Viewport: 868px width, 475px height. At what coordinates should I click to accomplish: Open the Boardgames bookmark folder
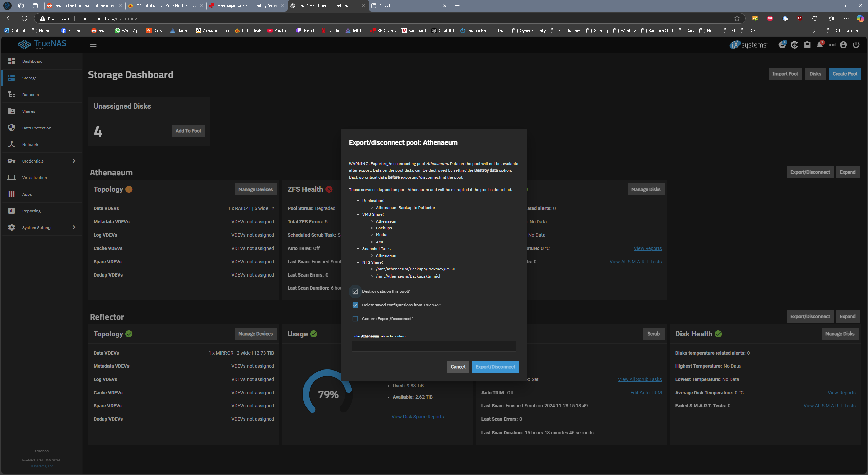click(x=566, y=31)
